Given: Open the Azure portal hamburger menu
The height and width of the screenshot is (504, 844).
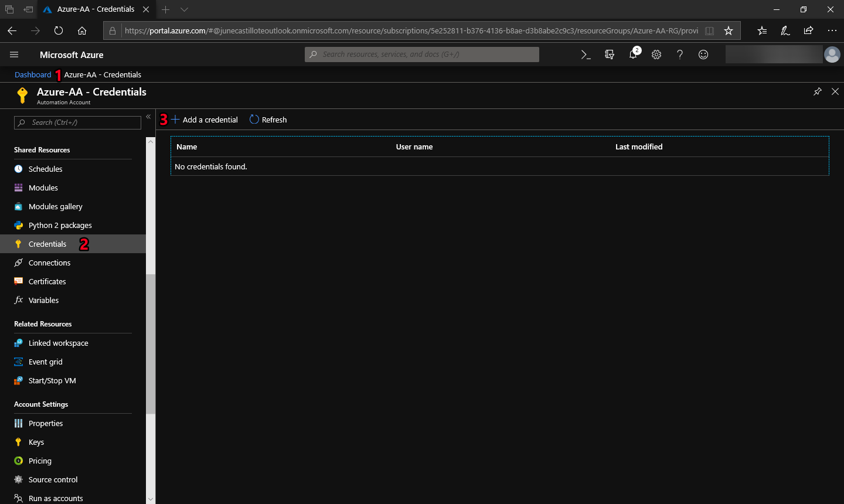Looking at the screenshot, I should (x=14, y=55).
